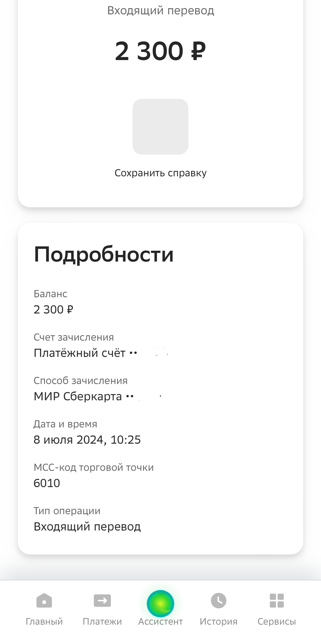Go to the История tab label

click(219, 622)
